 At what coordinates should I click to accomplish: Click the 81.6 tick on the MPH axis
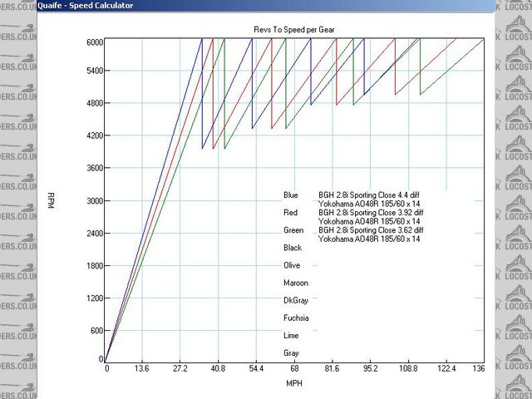point(332,368)
